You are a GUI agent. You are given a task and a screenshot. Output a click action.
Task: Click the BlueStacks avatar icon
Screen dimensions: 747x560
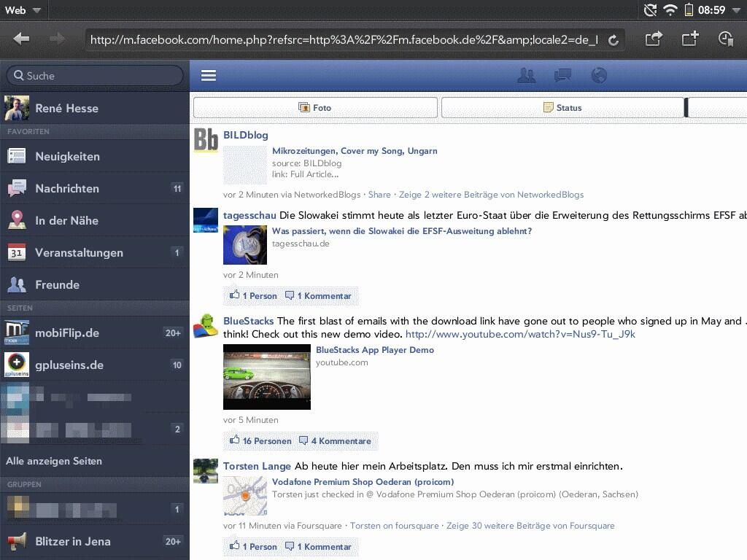(x=206, y=326)
